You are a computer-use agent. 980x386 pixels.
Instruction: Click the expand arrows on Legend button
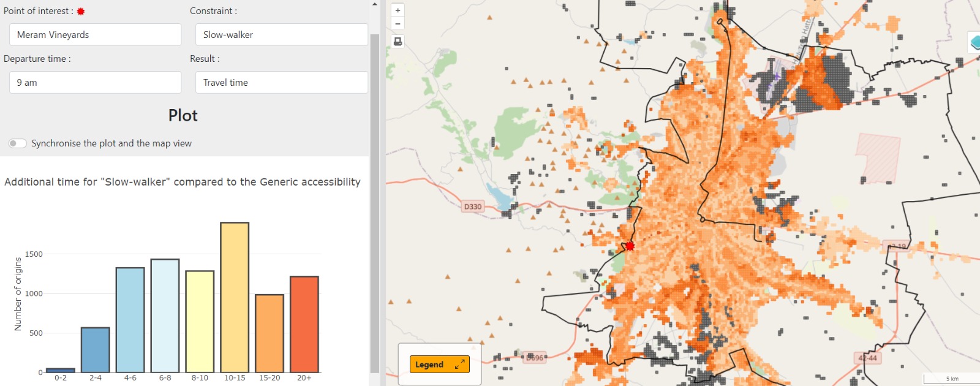coord(459,365)
